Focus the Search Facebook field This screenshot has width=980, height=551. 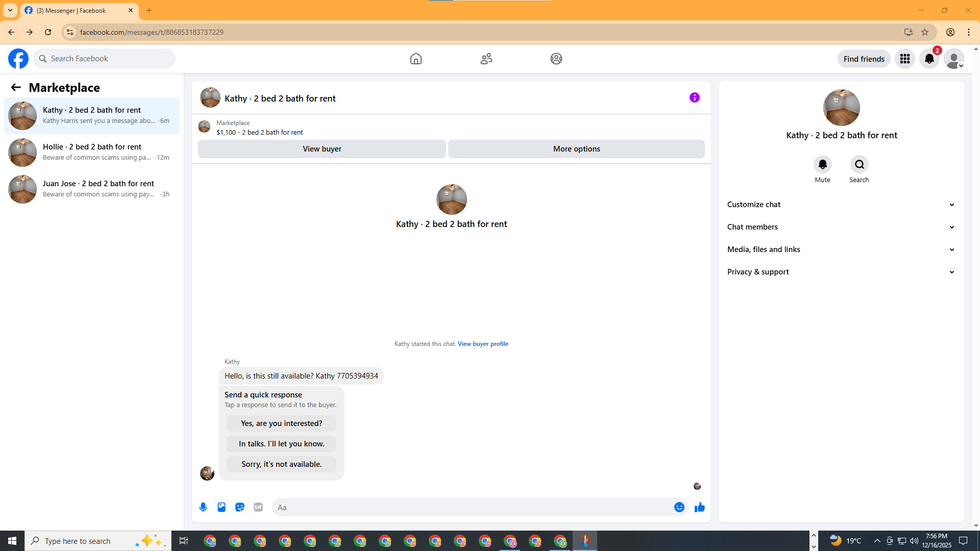[104, 59]
